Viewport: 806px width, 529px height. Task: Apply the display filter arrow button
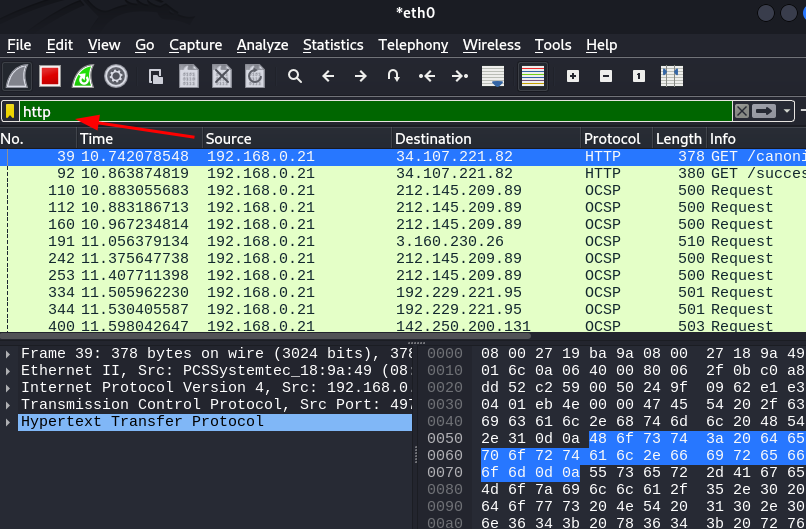coord(764,111)
